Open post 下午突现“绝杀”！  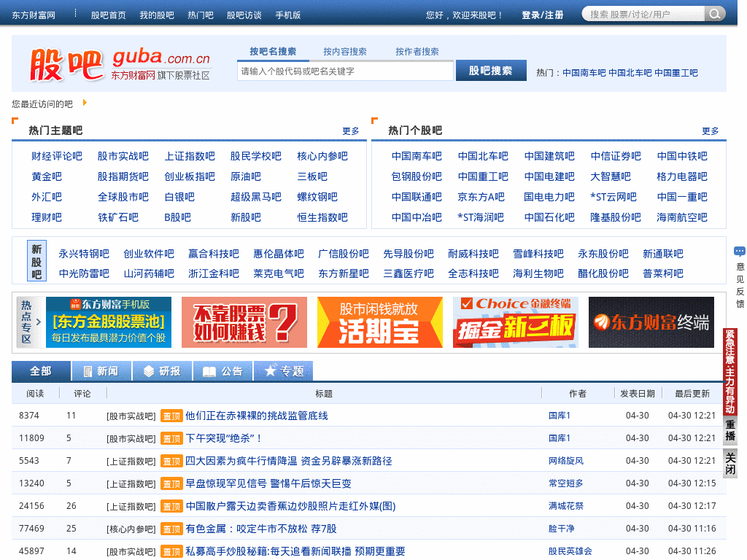223,438
